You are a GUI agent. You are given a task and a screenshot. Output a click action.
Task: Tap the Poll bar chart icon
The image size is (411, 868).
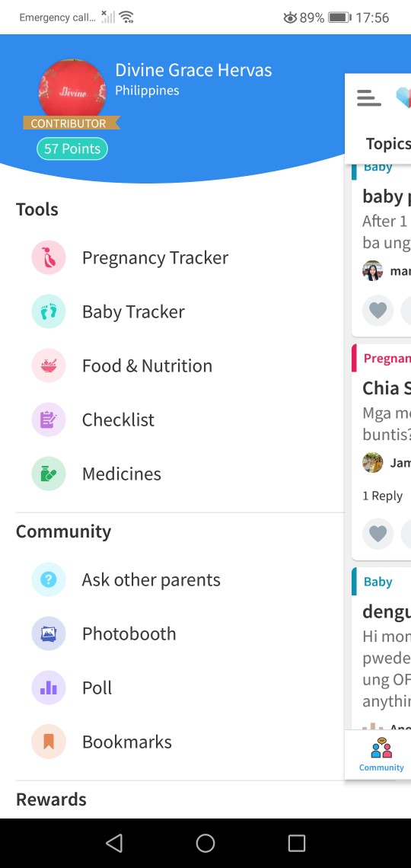point(49,688)
